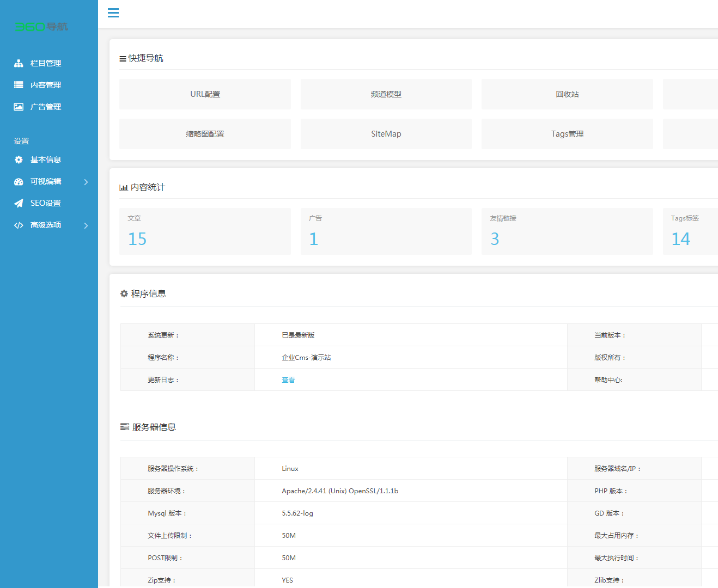Open the 文章 count statistics card
The image size is (718, 588).
[x=205, y=231]
